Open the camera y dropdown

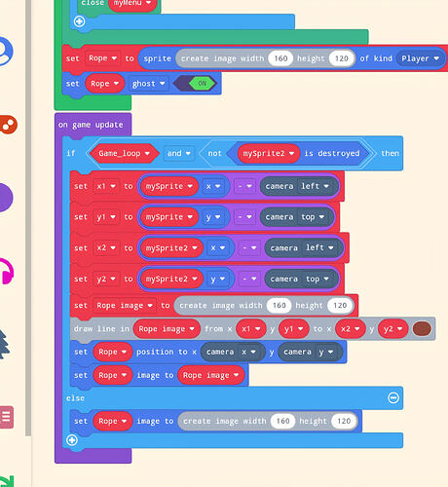pyautogui.click(x=326, y=352)
